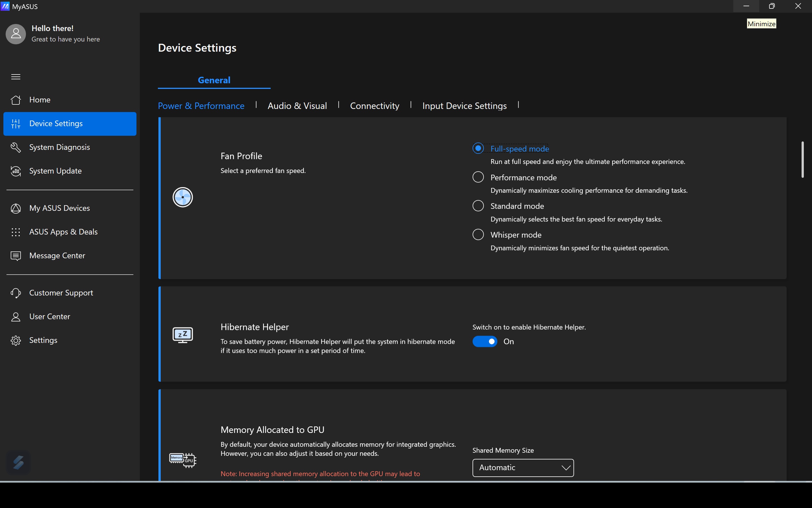
Task: Open User Center label
Action: coord(50,316)
